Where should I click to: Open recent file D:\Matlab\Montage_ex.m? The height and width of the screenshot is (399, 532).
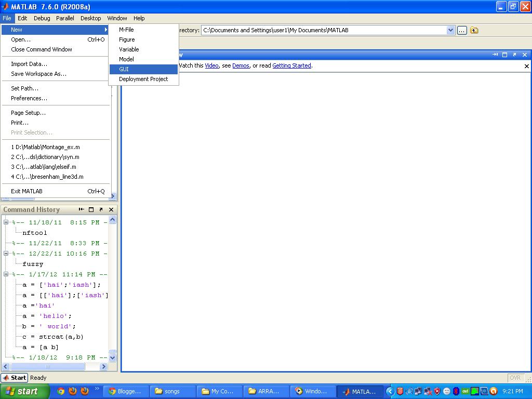56,147
